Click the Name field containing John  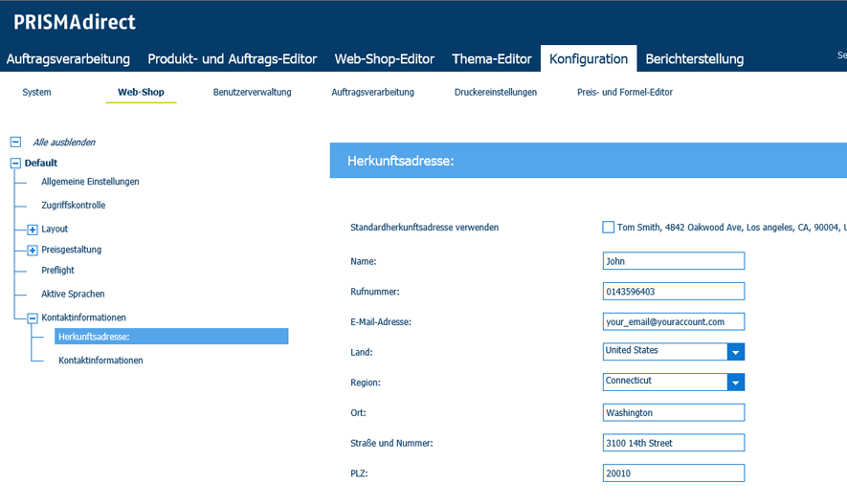click(674, 261)
